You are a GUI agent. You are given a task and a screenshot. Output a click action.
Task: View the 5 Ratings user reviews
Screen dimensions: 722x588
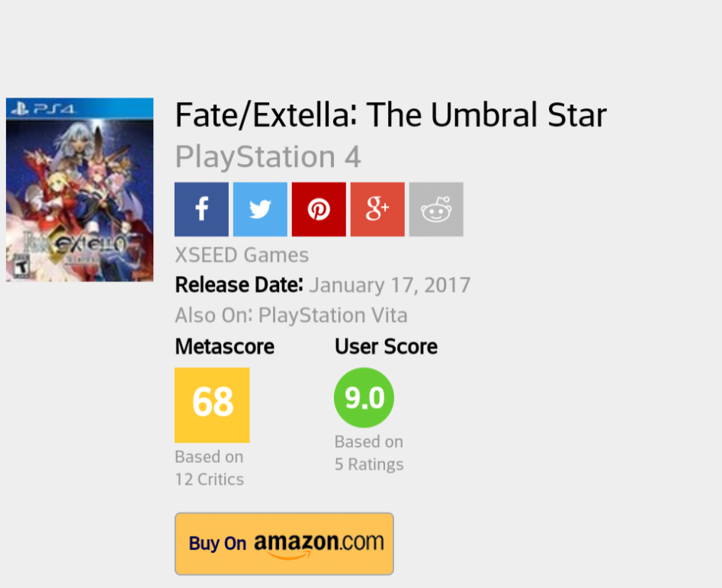(369, 464)
